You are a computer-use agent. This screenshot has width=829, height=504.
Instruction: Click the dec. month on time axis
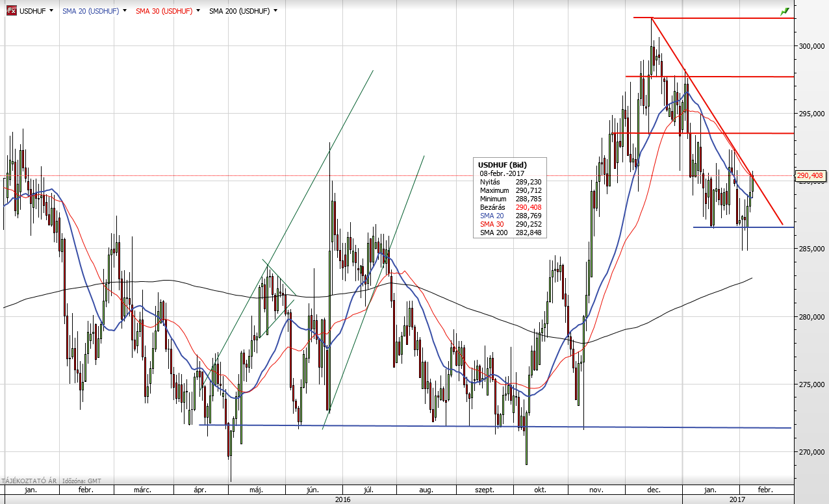(654, 490)
